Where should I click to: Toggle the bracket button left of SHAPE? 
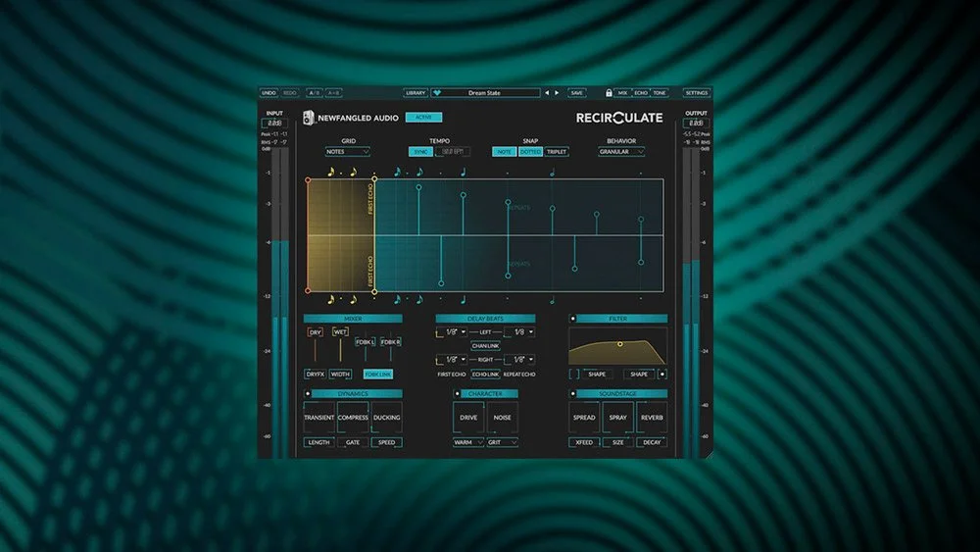tap(574, 374)
